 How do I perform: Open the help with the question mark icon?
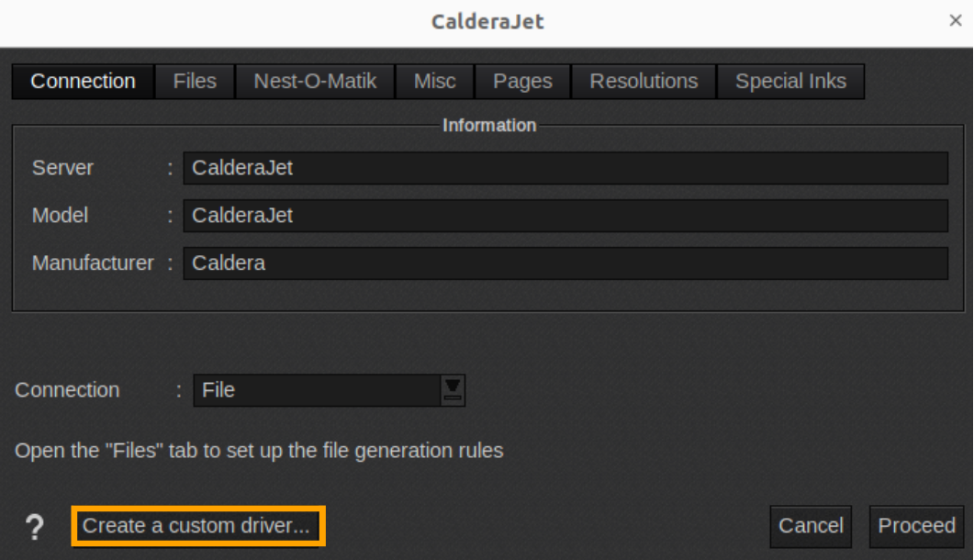[x=35, y=526]
